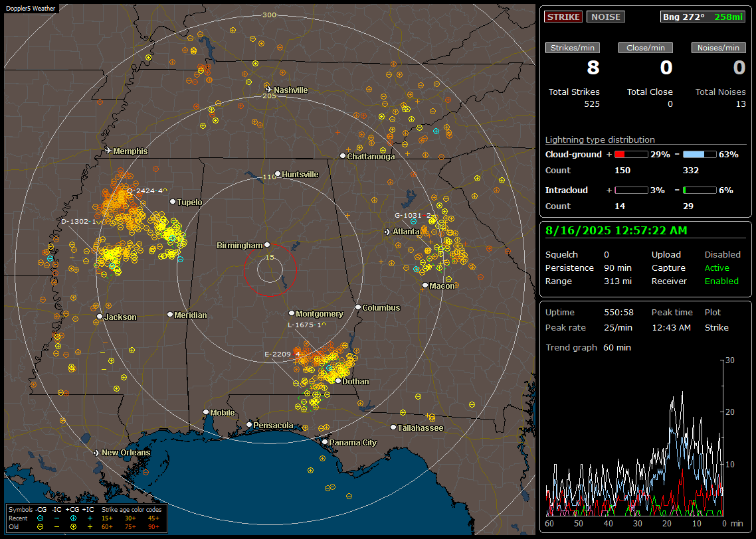The width and height of the screenshot is (756, 539).
Task: Click the Panama City dot
Action: [325, 441]
